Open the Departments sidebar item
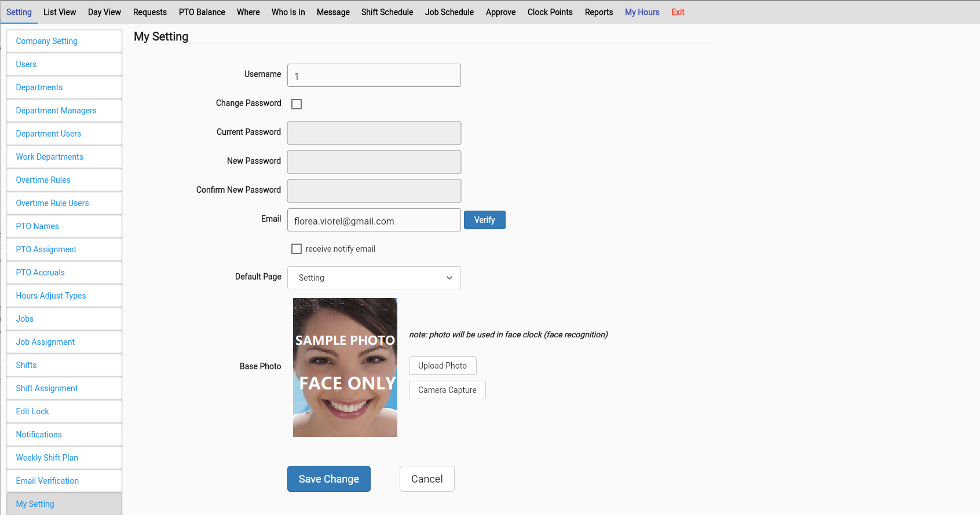The image size is (980, 515). 64,87
